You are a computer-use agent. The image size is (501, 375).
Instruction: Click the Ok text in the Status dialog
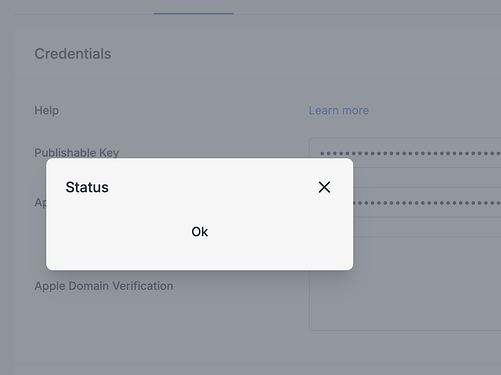(x=199, y=232)
